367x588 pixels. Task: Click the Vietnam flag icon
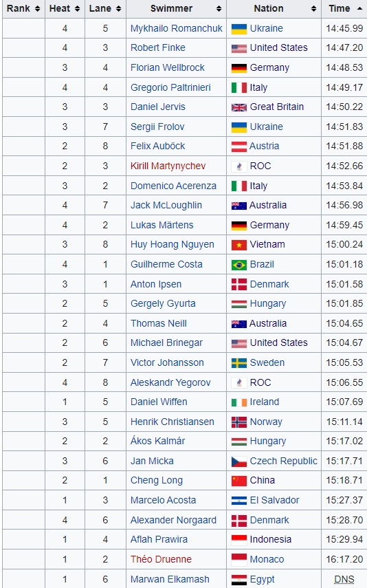pos(238,246)
